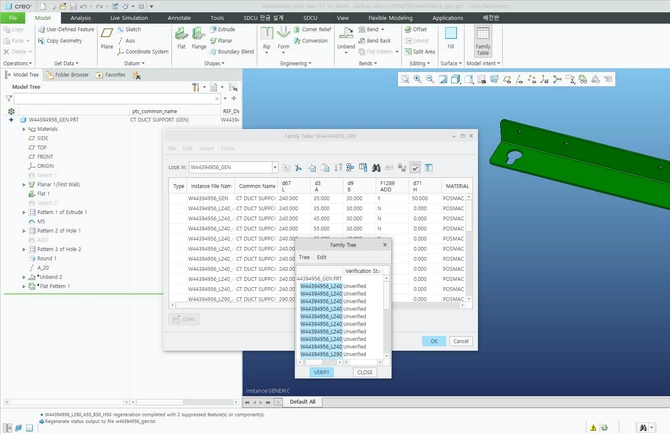This screenshot has height=434, width=670.
Task: Toggle datum axis display in graphics toolbar
Action: coord(519,79)
